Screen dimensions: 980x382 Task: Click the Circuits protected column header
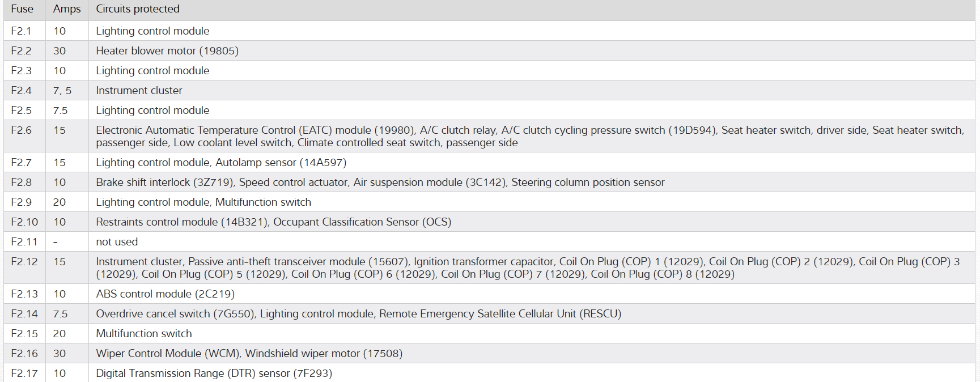click(138, 9)
